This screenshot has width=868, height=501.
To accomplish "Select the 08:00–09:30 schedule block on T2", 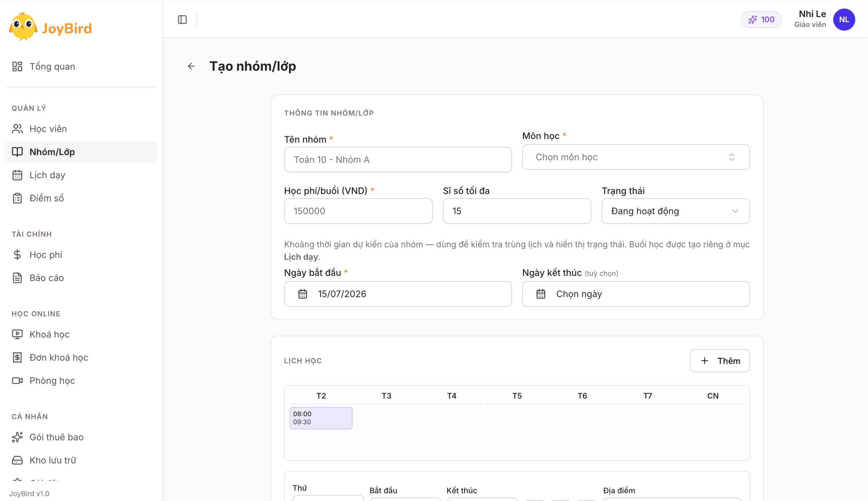I will [x=321, y=418].
